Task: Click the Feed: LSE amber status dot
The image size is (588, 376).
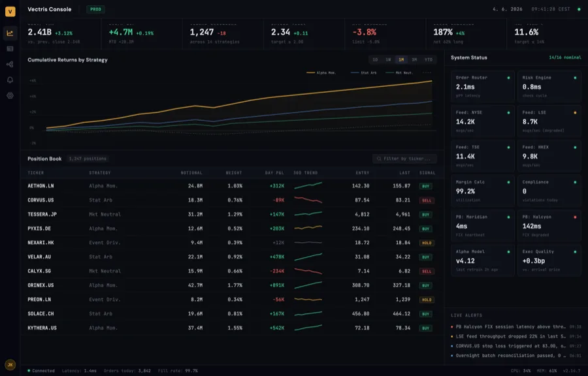Action: [575, 113]
